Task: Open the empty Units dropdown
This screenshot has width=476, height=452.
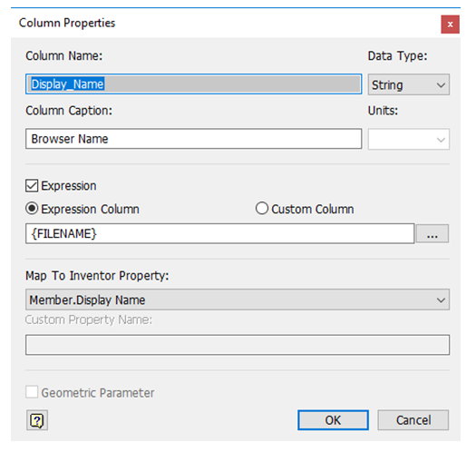Action: 409,139
